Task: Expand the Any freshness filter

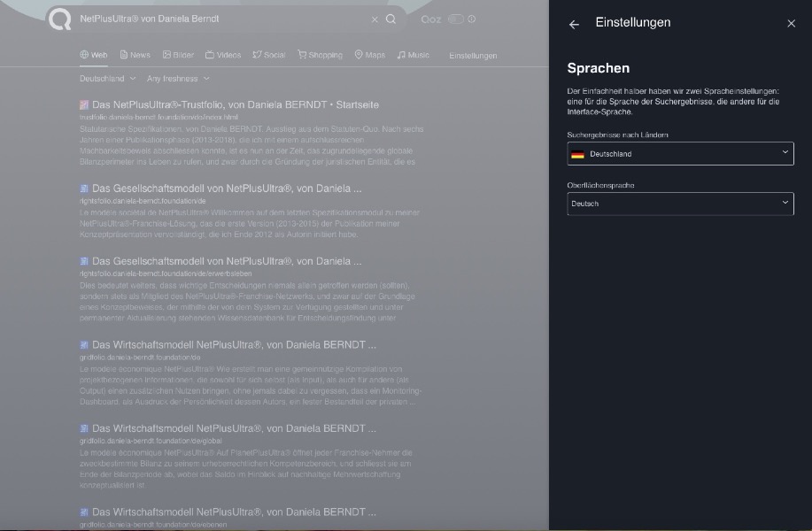Action: click(x=178, y=79)
